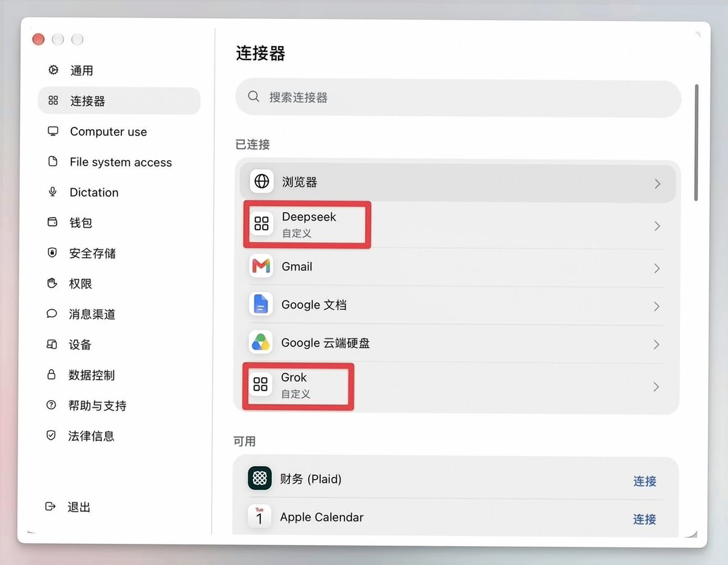Click the Google 文档 connector name

(x=314, y=305)
